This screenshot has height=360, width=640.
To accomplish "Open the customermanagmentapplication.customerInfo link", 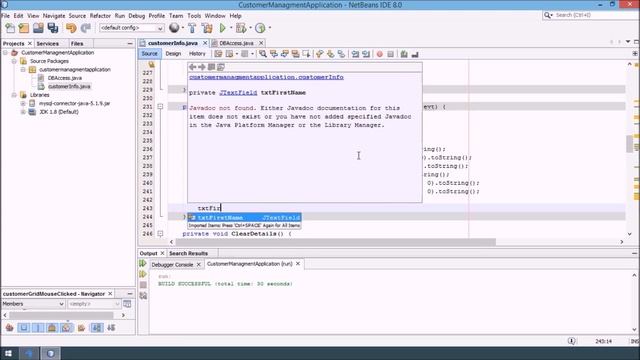I will click(266, 77).
